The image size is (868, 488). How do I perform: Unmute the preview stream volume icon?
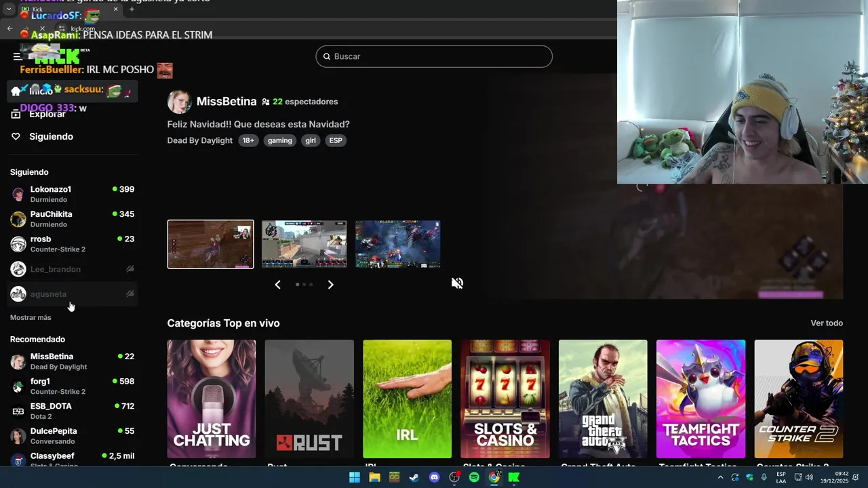pyautogui.click(x=457, y=283)
